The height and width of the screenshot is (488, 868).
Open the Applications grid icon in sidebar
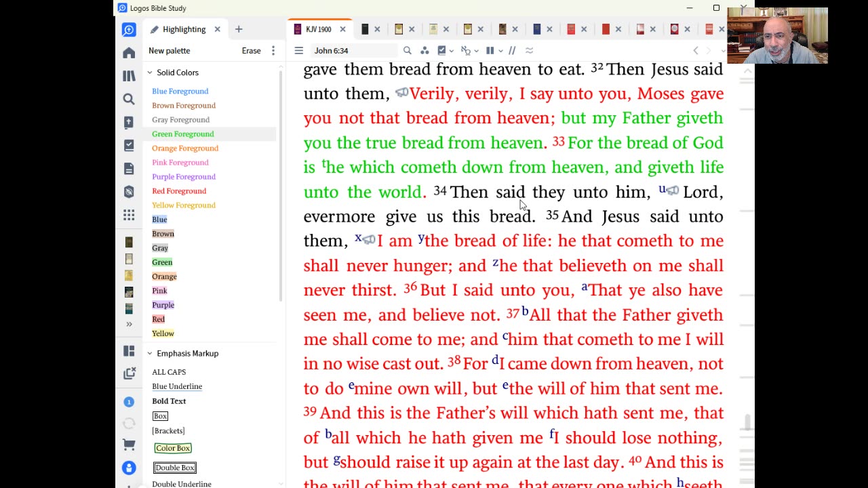(129, 214)
